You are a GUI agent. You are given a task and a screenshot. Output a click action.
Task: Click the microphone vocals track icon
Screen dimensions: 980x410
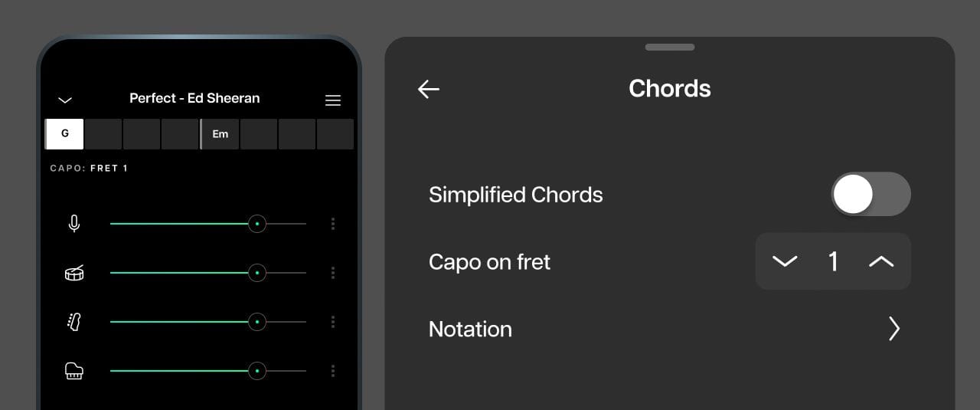[x=74, y=224]
